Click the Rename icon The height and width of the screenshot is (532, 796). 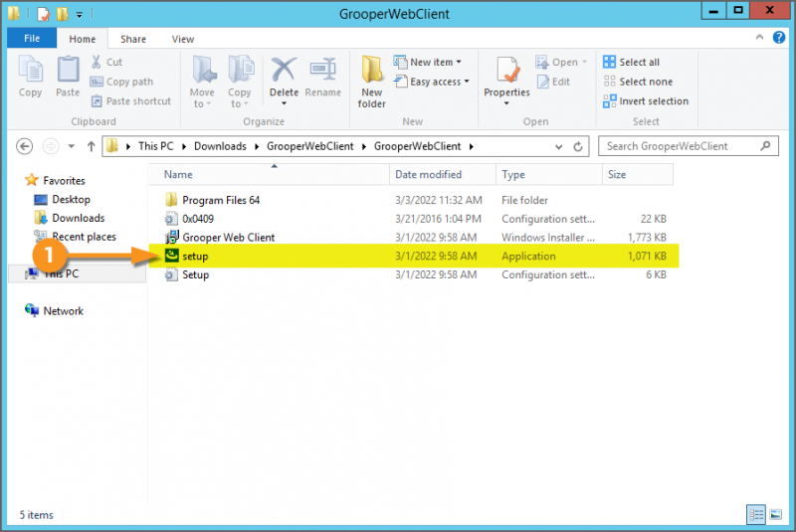pyautogui.click(x=322, y=70)
